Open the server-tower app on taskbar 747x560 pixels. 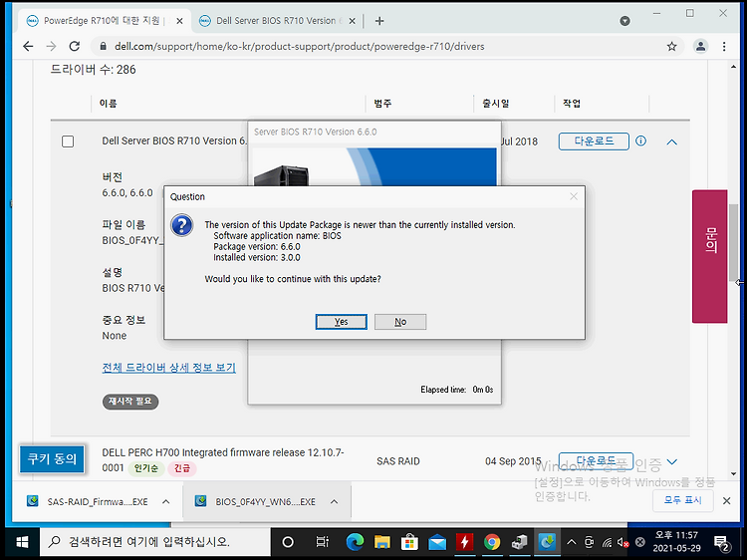(519, 542)
